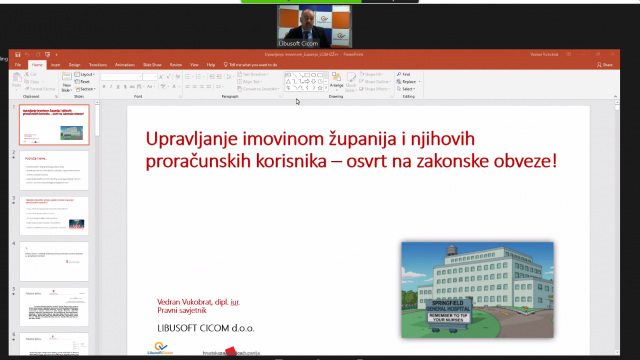Select the Animations tab
Viewport: 640px width, 360px height.
(x=125, y=65)
